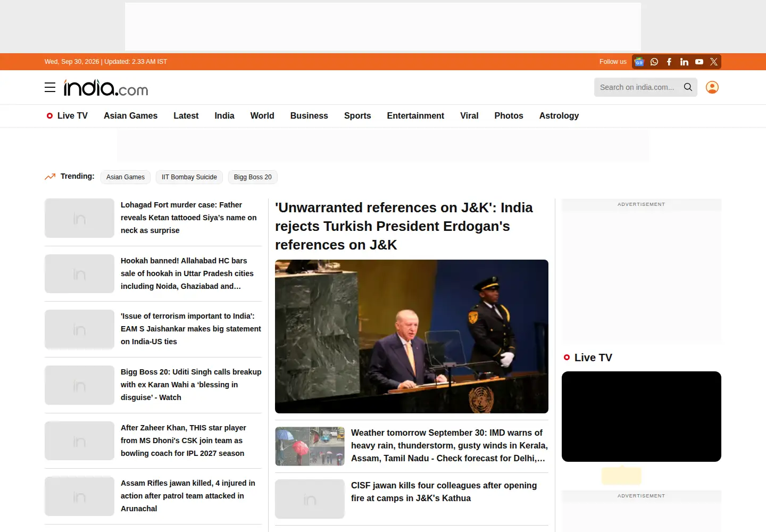Open the Google News follow icon

pos(639,62)
